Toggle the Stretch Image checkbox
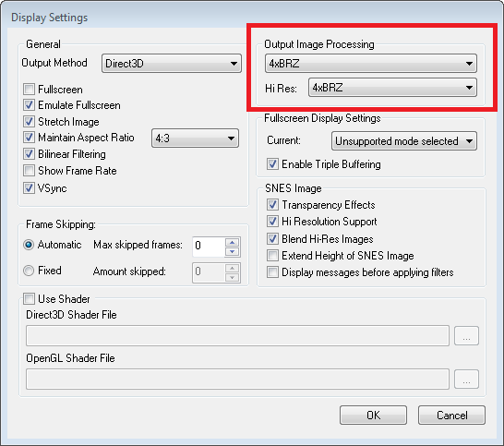 click(x=29, y=121)
